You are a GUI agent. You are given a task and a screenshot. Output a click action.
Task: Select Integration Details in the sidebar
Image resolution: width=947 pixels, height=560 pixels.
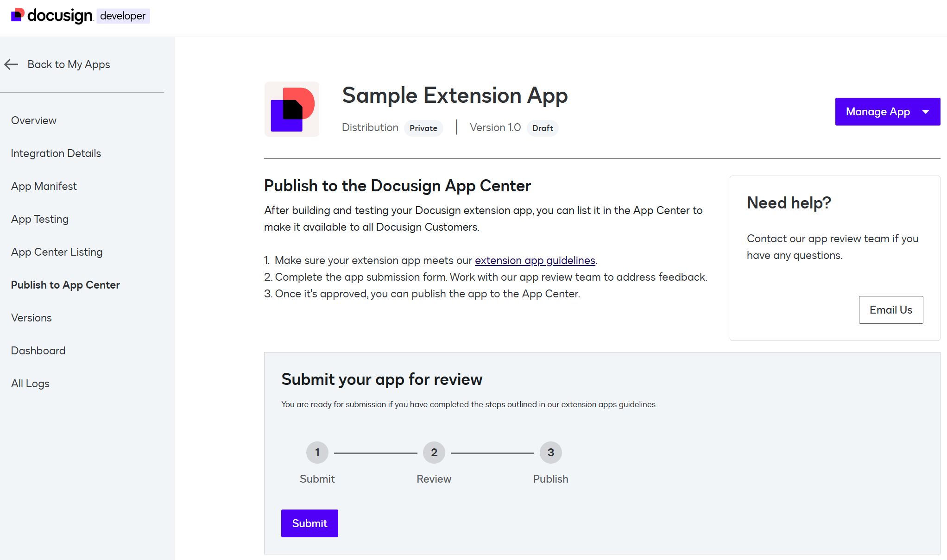[56, 153]
